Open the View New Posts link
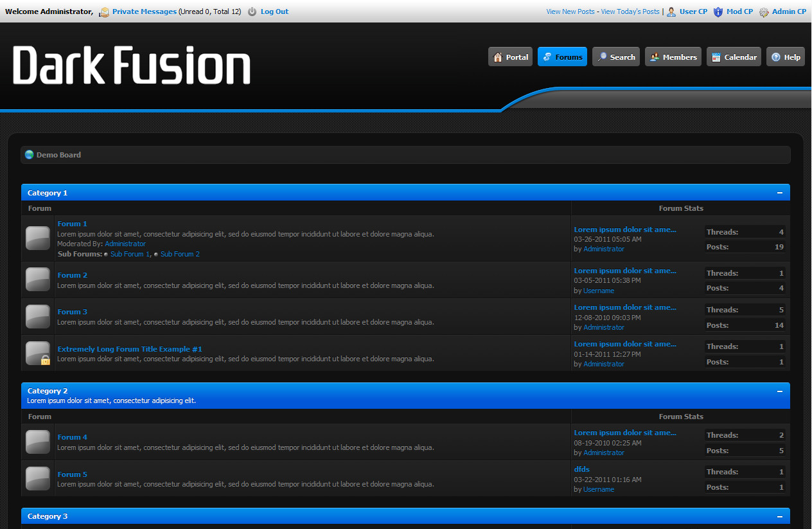The image size is (812, 529). pos(570,12)
